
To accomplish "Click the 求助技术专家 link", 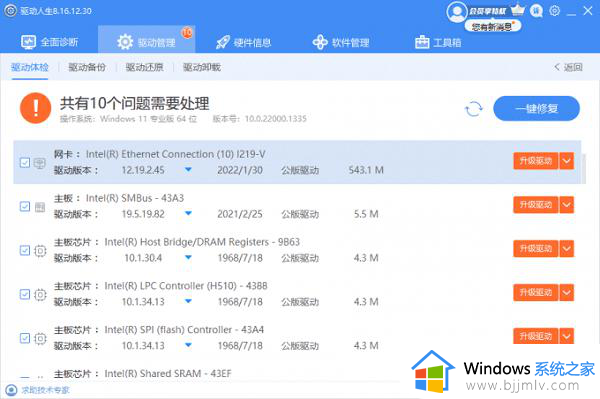I will click(x=46, y=390).
